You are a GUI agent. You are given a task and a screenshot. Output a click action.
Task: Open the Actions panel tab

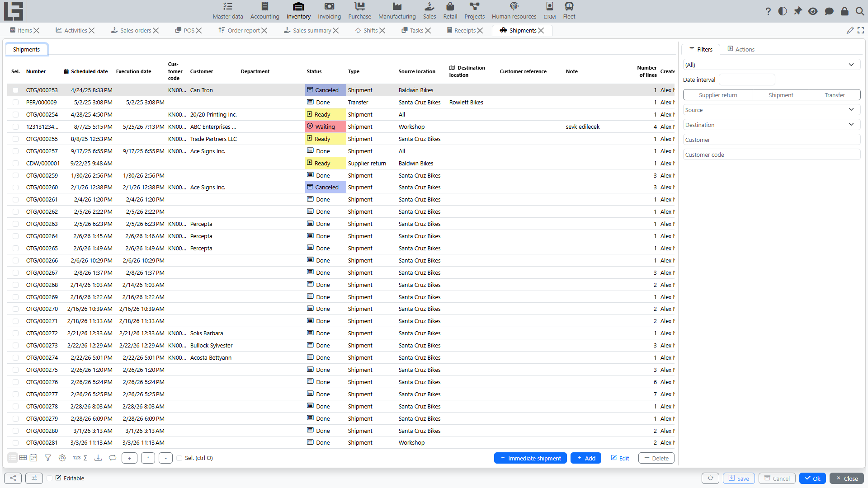click(741, 49)
